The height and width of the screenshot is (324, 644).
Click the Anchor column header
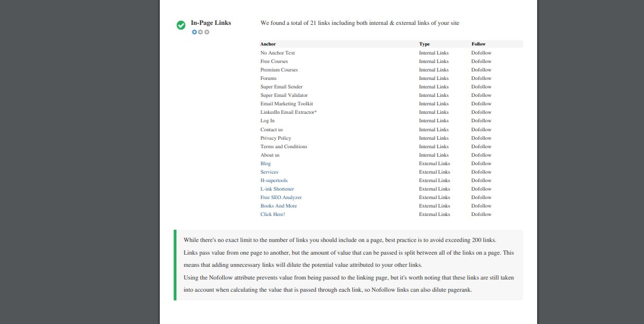pyautogui.click(x=268, y=44)
